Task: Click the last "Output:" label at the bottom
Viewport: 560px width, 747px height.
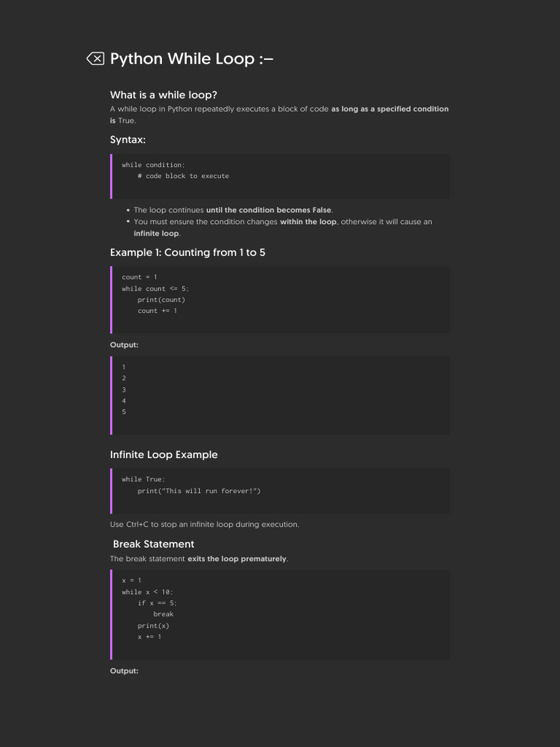Action: (x=124, y=671)
